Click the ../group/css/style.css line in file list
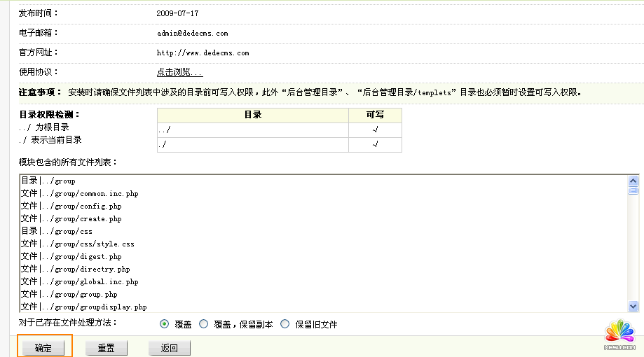Screen dimensions: 644x357 (x=77, y=244)
